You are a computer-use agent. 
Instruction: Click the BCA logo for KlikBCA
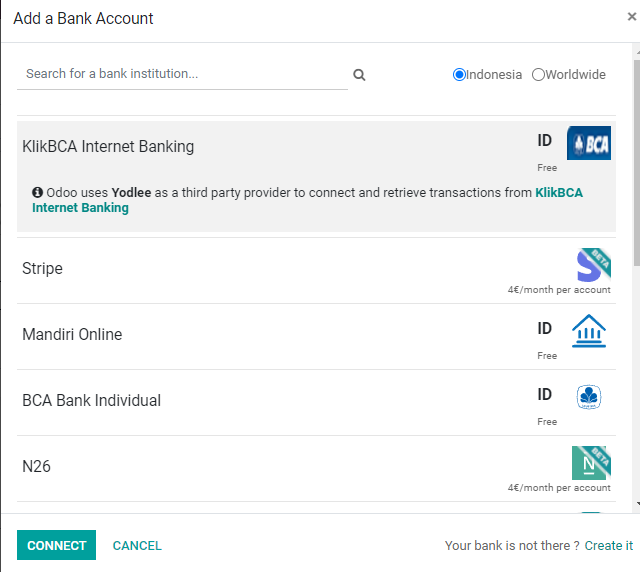click(589, 143)
